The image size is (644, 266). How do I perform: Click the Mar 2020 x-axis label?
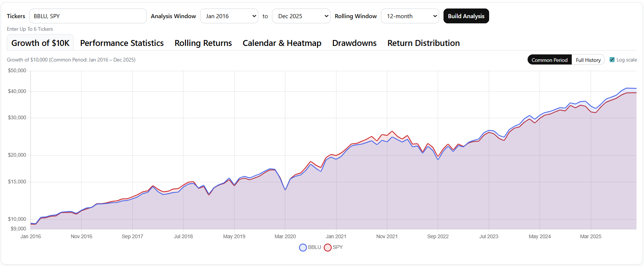285,236
